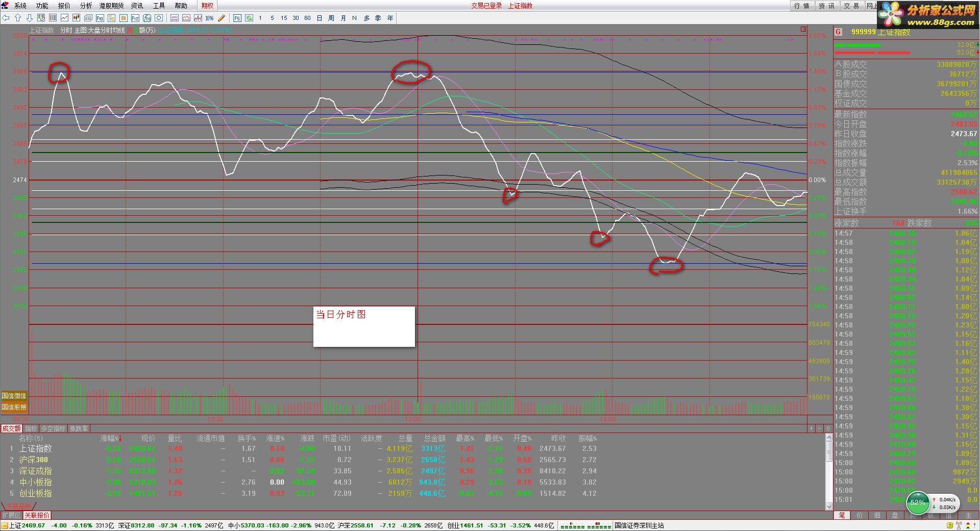The image size is (980, 531).
Task: Open the 系统 menu
Action: [20, 6]
